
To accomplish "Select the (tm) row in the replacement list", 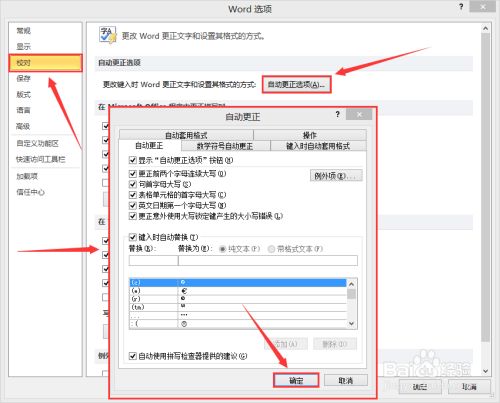I will point(238,307).
